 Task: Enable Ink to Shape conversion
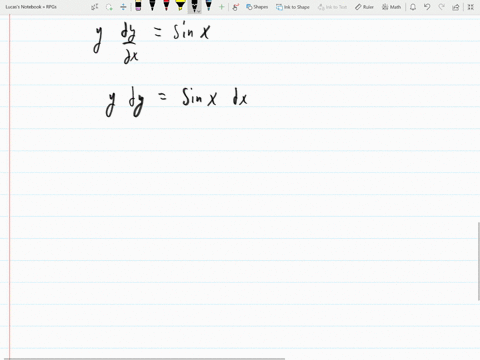click(293, 7)
